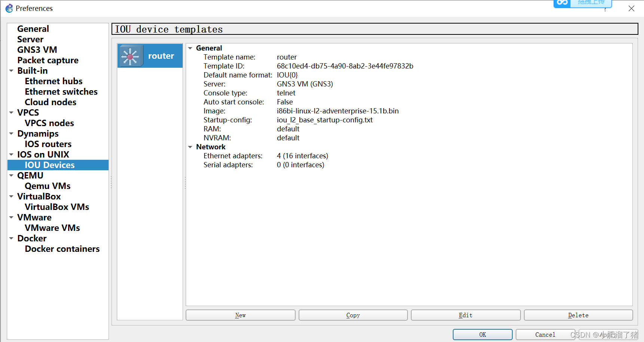Open VirtualBox VMs settings
Screen dimensions: 644x342
(57, 207)
